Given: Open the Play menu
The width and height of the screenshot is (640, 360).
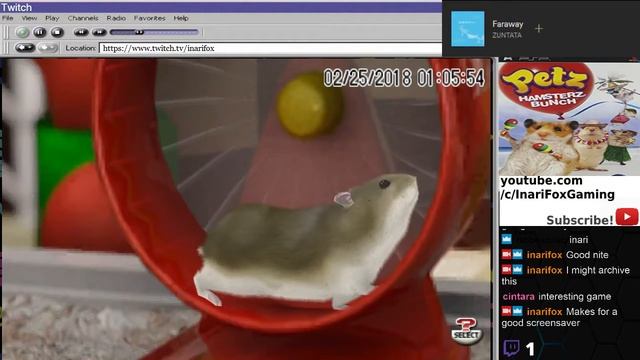Looking at the screenshot, I should point(52,18).
